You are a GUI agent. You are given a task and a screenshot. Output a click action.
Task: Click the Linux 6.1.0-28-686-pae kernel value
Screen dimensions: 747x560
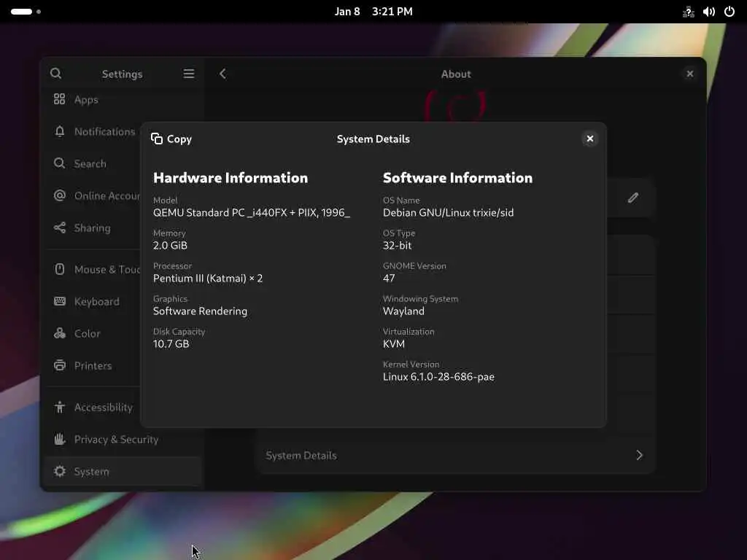click(x=438, y=377)
